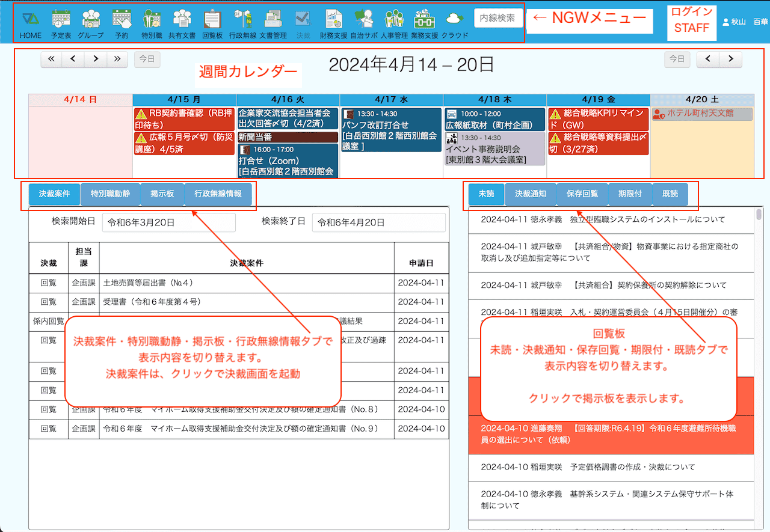Open the 回覧板 circulation board icon
Viewport: 770px width, 532px height.
[x=212, y=23]
